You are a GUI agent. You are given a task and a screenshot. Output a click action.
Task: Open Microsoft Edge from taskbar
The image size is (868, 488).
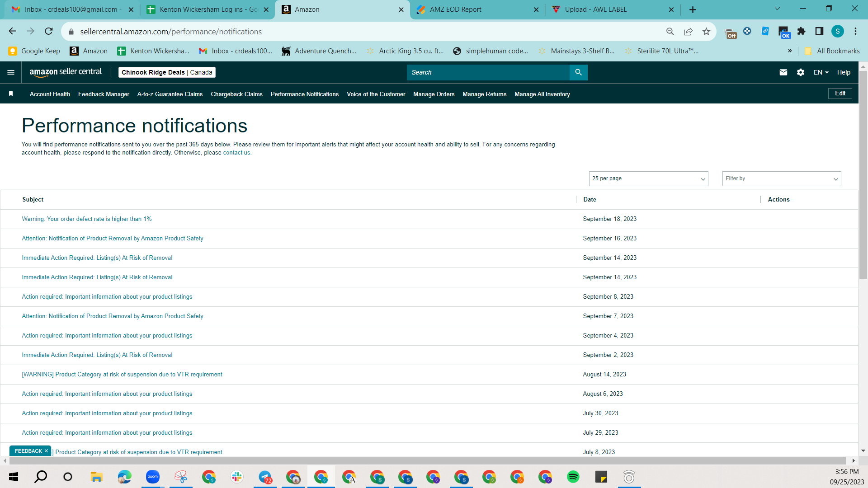[124, 477]
